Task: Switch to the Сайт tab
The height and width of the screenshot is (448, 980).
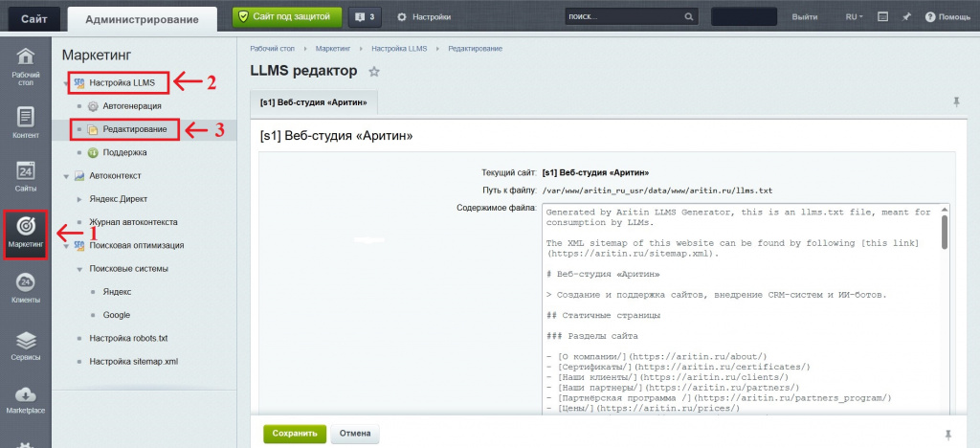Action: point(34,19)
